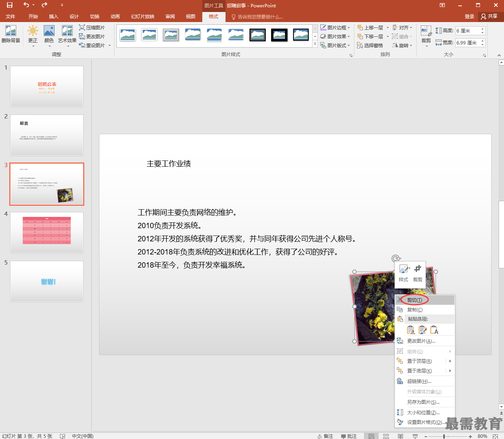This screenshot has height=439, width=504.
Task: Open the File (文件) tab
Action: click(10, 16)
